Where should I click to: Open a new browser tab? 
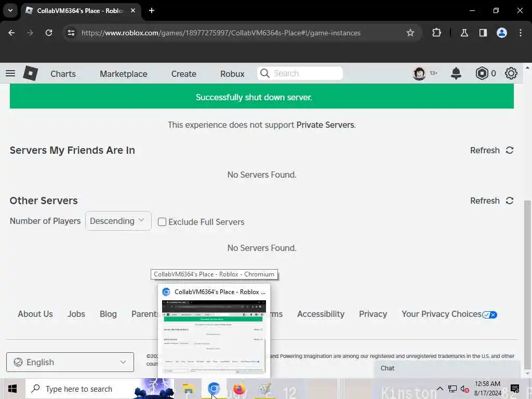(152, 10)
